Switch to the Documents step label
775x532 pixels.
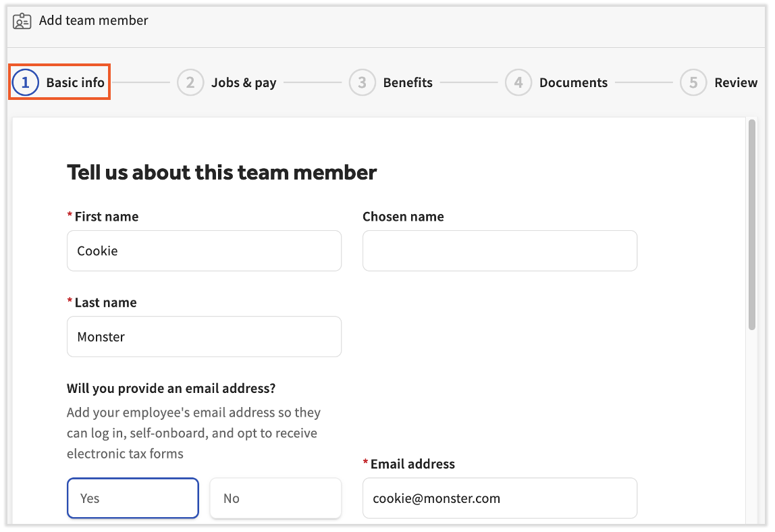(x=573, y=83)
